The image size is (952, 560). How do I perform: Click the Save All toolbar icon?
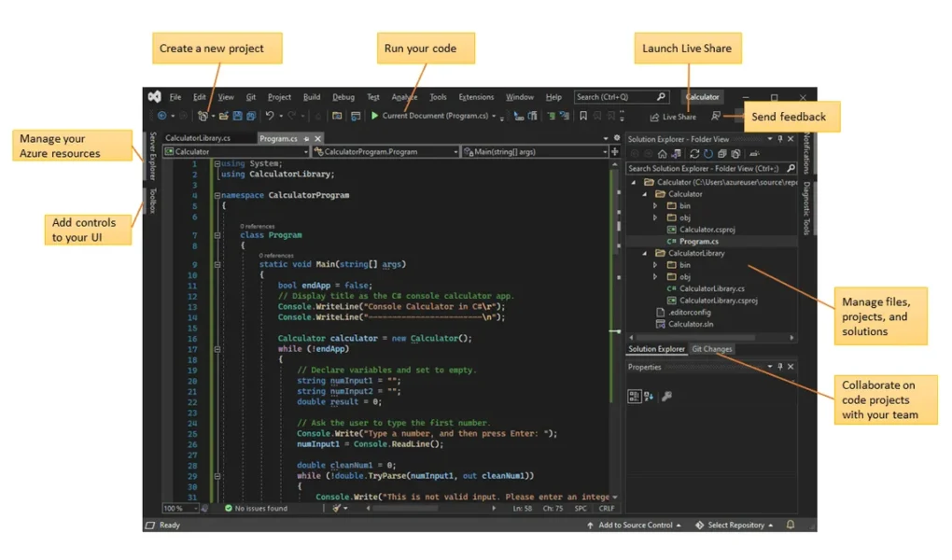click(x=250, y=116)
